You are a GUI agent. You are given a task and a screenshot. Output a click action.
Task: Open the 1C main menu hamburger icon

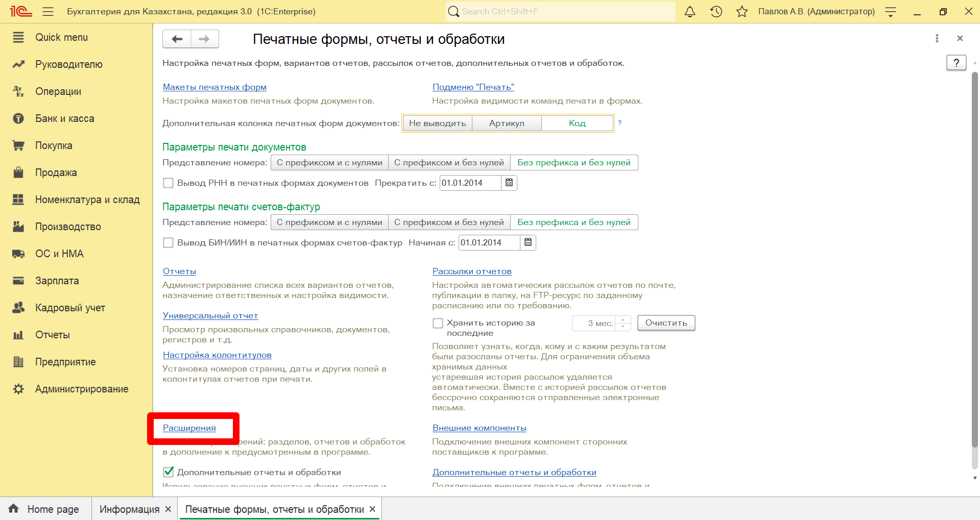pos(48,11)
